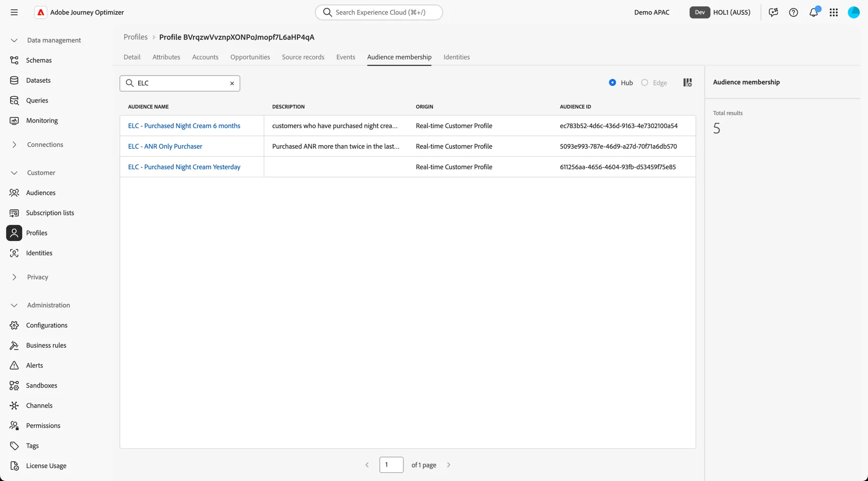Screen dimensions: 868x481
Task: Collapse the Customer section
Action: pyautogui.click(x=14, y=173)
